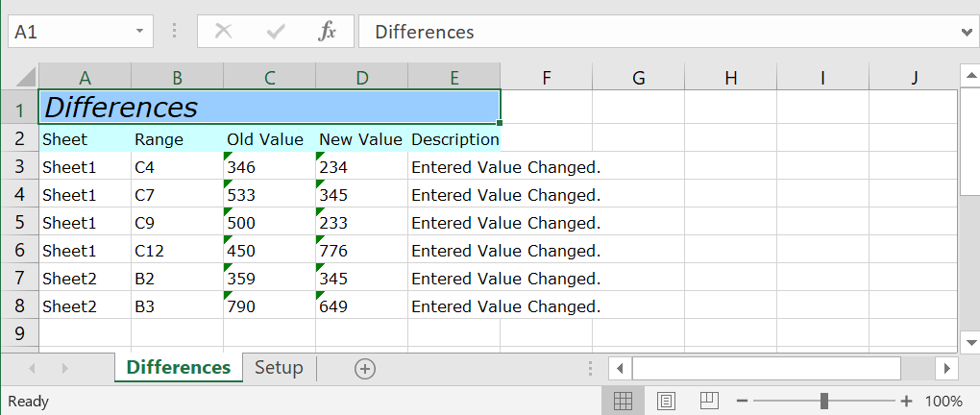Switch to Page Layout view

click(667, 401)
